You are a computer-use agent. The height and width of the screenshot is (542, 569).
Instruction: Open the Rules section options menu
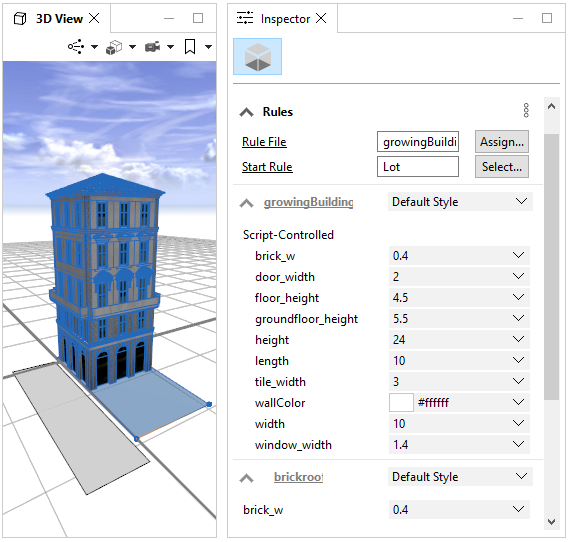tap(526, 110)
